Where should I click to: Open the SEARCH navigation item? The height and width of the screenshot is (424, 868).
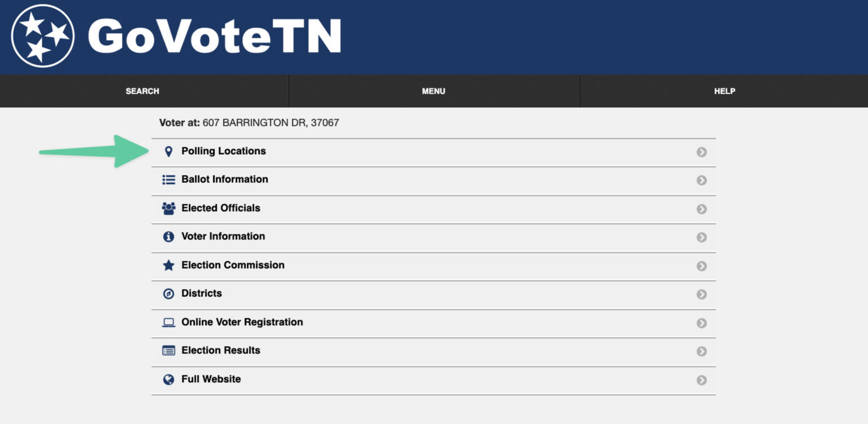(142, 91)
